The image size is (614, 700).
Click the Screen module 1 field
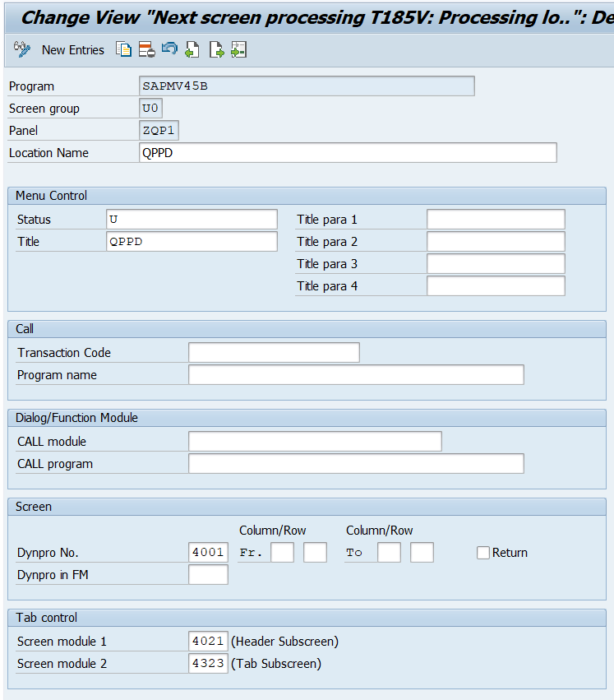[x=208, y=642]
